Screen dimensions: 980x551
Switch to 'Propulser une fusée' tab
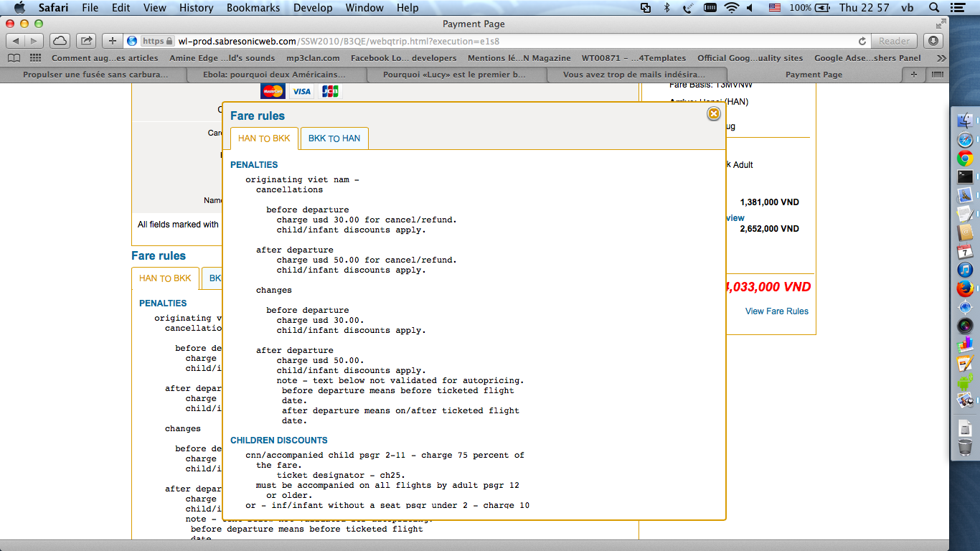click(95, 74)
